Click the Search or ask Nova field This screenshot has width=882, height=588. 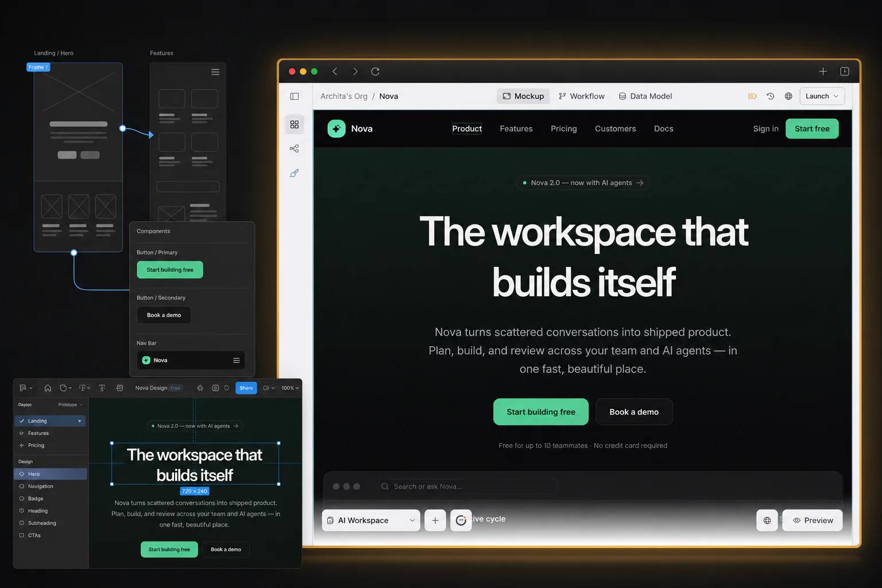point(466,486)
